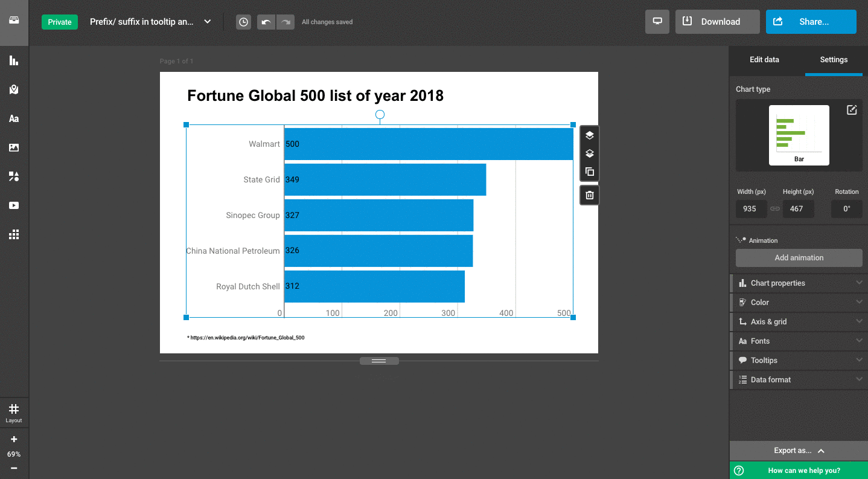Open How can we help you? chat
Viewport: 868px width, 479px height.
799,471
